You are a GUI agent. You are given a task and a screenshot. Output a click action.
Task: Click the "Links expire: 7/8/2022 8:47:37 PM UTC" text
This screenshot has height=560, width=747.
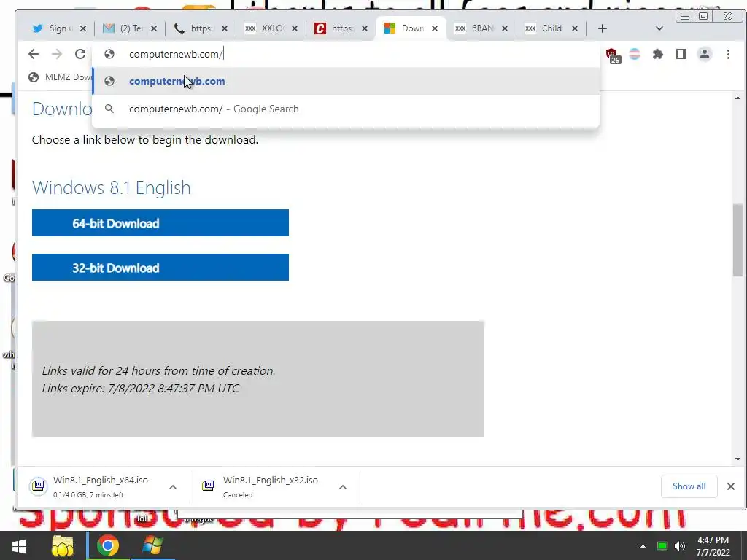[141, 388]
